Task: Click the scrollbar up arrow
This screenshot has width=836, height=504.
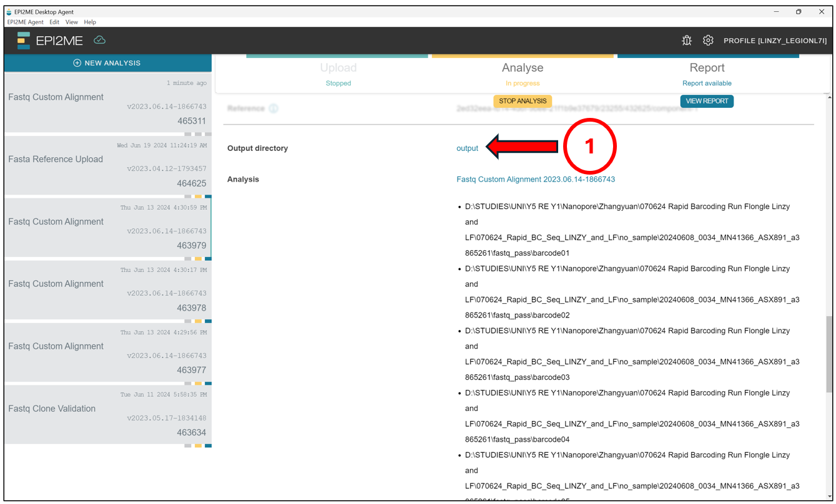Action: pos(829,97)
